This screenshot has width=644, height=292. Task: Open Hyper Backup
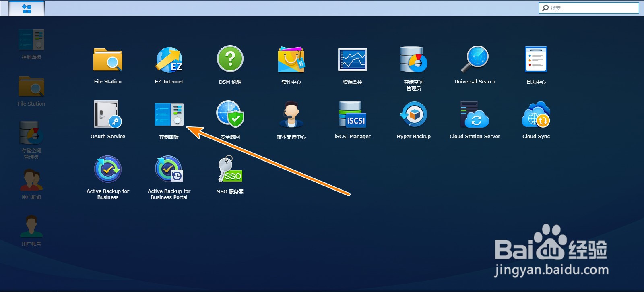tap(414, 114)
